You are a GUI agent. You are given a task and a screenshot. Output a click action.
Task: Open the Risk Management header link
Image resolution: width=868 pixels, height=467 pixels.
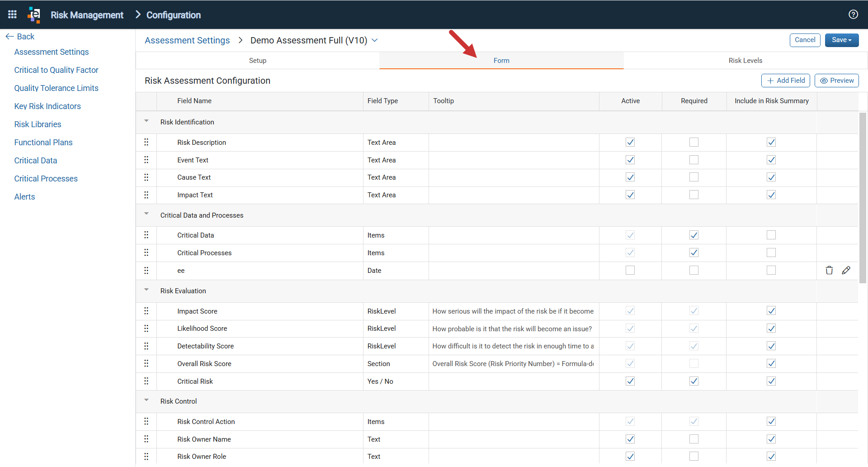[87, 15]
